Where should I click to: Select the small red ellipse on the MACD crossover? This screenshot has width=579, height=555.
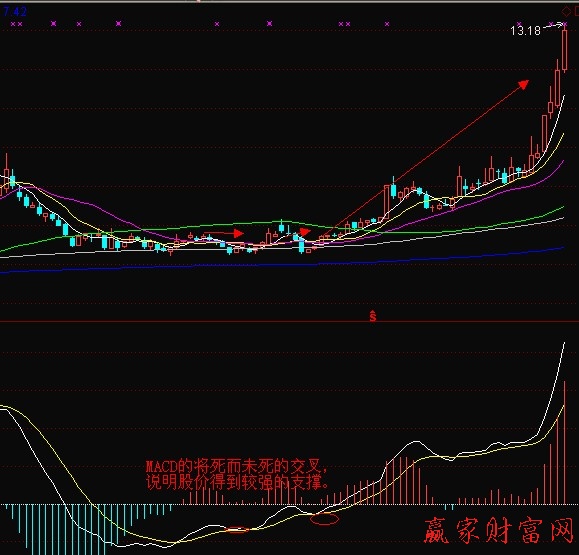237,530
